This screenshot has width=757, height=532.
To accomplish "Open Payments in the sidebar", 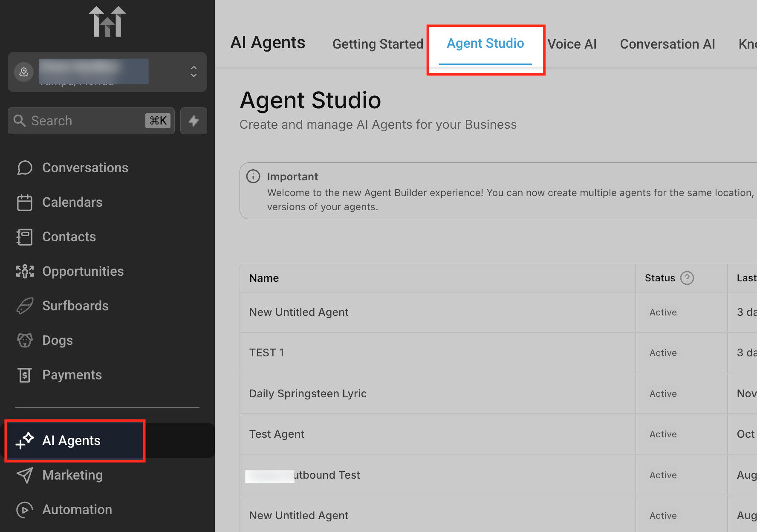I will pos(72,375).
